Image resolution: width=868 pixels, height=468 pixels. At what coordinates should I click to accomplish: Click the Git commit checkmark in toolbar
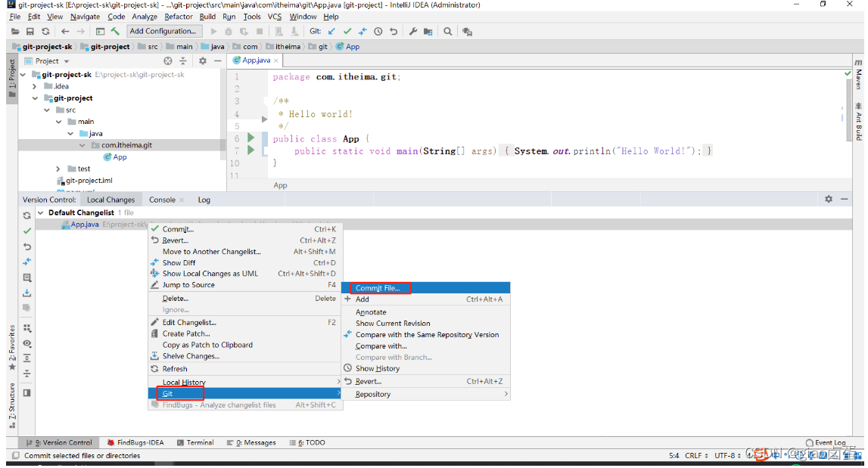coord(347,32)
